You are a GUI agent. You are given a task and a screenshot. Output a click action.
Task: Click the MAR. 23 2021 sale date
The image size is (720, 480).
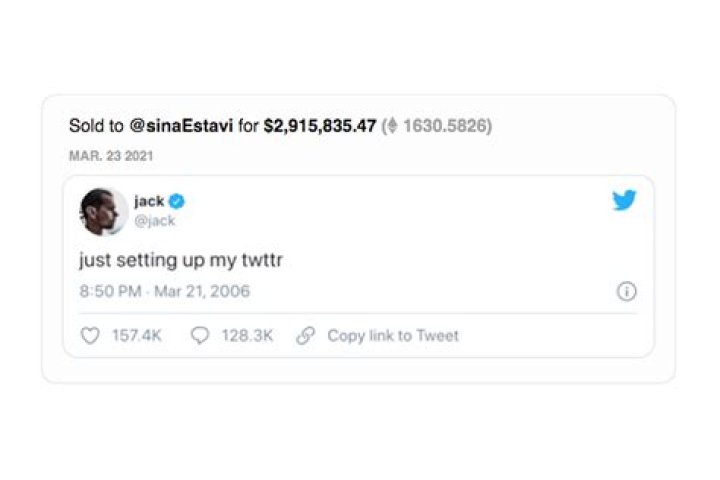click(x=111, y=157)
